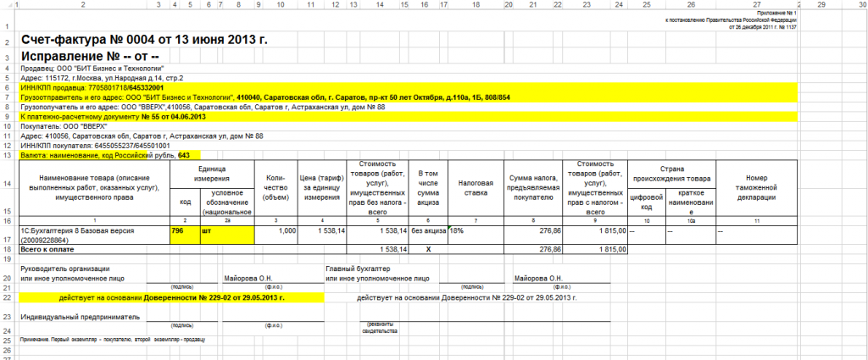Select the "Всего к оплате" row label
The height and width of the screenshot is (360, 868).
pyautogui.click(x=47, y=250)
